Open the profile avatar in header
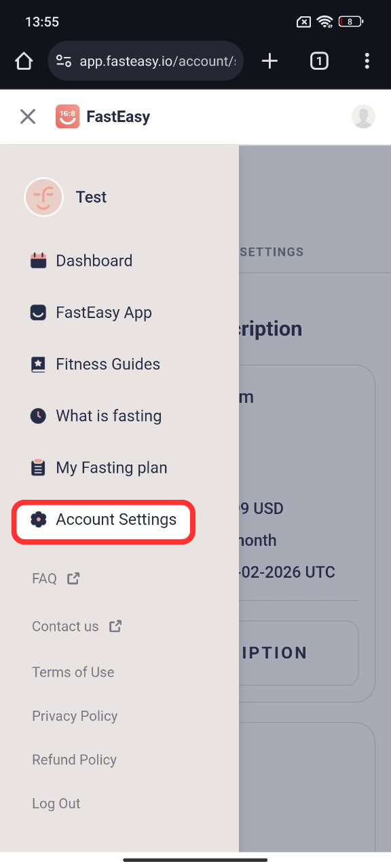391x868 pixels. pyautogui.click(x=363, y=117)
